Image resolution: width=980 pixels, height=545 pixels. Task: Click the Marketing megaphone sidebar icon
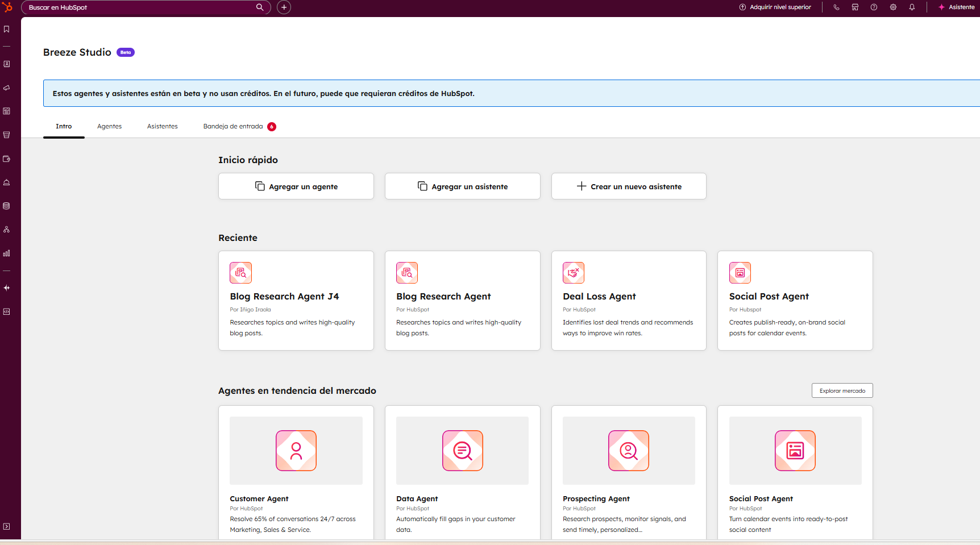[x=7, y=88]
